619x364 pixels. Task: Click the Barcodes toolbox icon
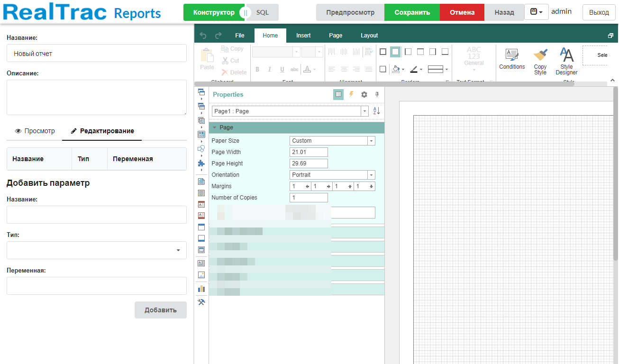click(201, 135)
